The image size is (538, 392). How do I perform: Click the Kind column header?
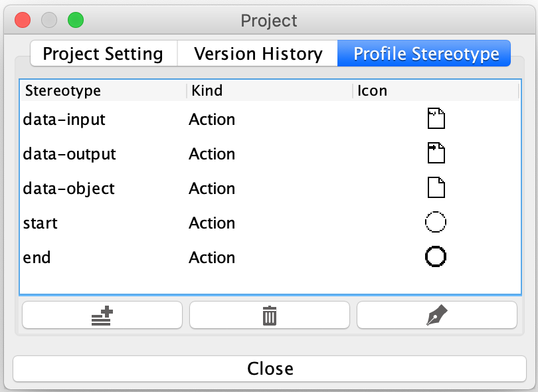click(207, 90)
